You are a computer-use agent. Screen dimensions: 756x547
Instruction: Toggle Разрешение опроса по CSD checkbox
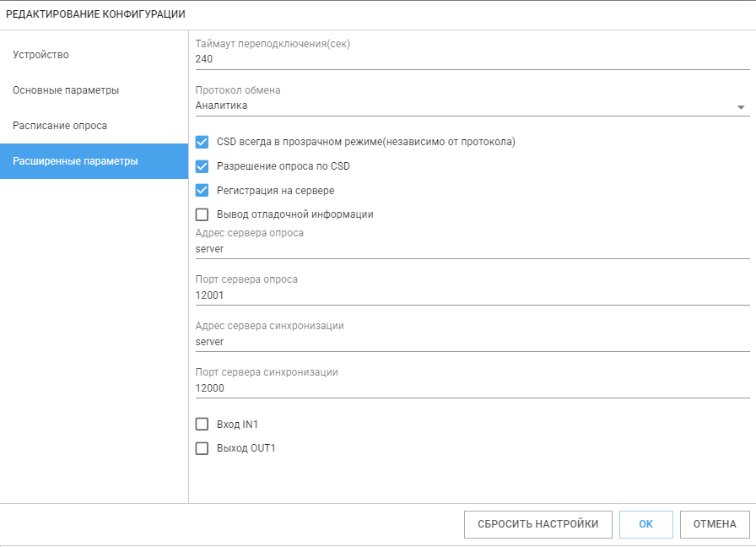[202, 166]
